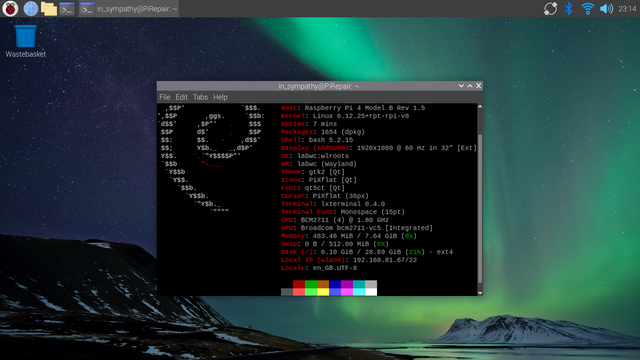Open the Wi-Fi network menu
This screenshot has width=640, height=360.
tap(587, 9)
